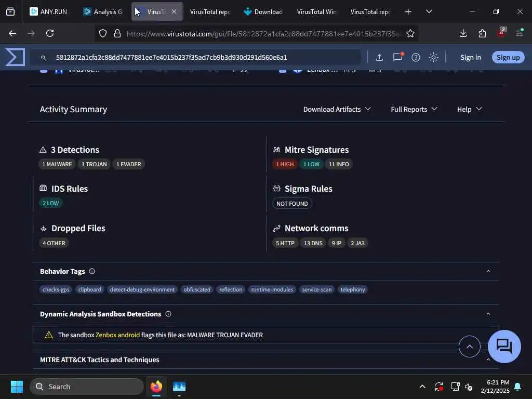Open the Help dropdown

(469, 109)
